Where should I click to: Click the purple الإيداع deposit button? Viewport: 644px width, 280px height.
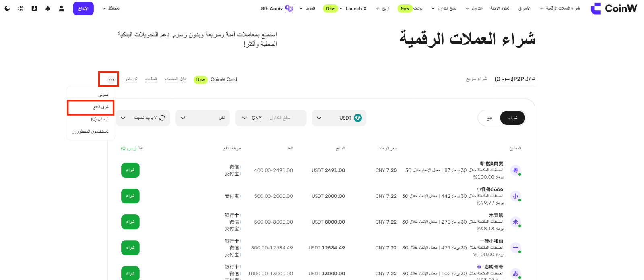(x=83, y=8)
